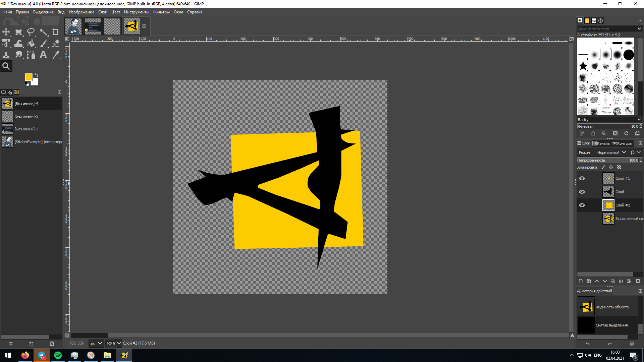Adjust the Непрозрачность opacity slider

click(608, 160)
